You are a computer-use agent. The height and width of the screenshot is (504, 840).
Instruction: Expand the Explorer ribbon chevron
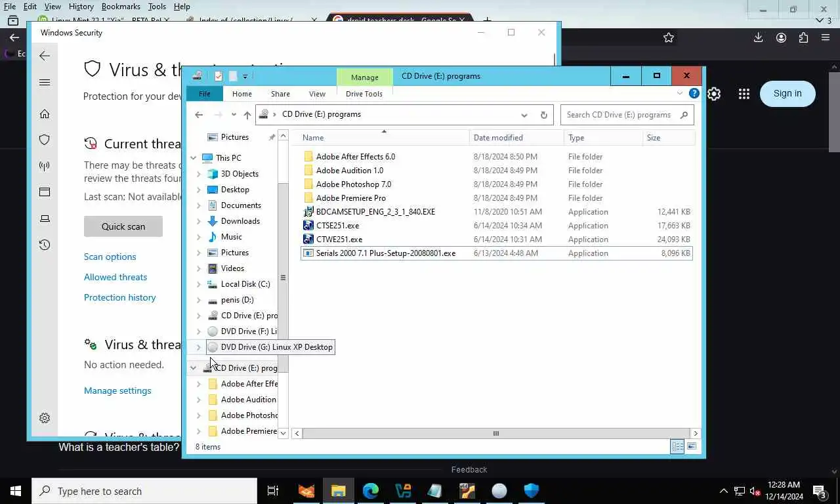pos(680,94)
